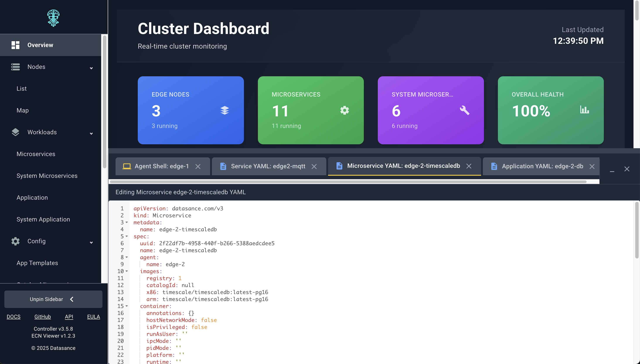Open the GitHub link in the sidebar footer
This screenshot has width=640, height=364.
coord(43,316)
